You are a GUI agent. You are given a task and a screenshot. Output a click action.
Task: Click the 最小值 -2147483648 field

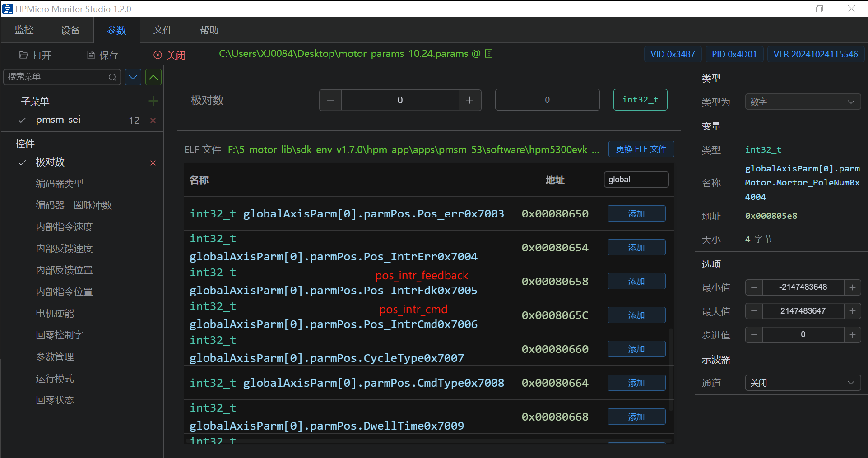(x=803, y=287)
